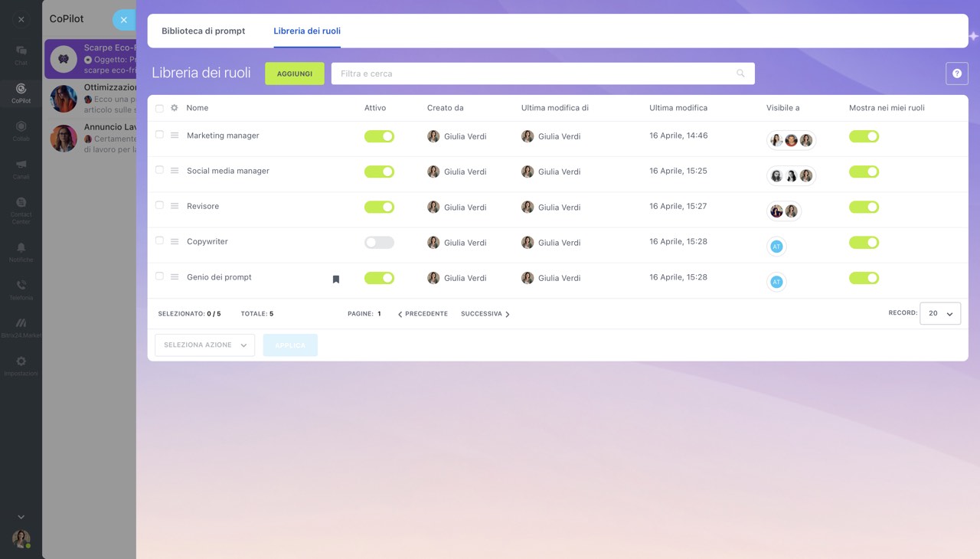Open Notifiche bell in the sidebar
Image resolution: width=980 pixels, height=559 pixels.
[x=21, y=251]
